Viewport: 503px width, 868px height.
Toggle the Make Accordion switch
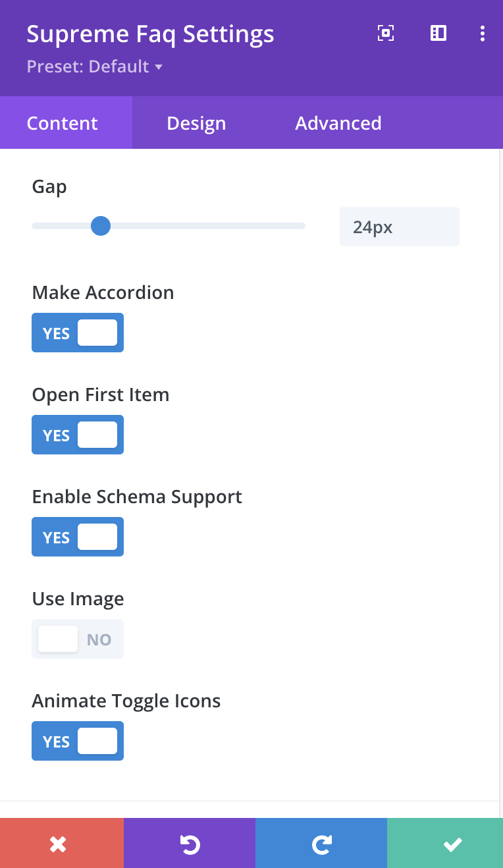click(78, 333)
